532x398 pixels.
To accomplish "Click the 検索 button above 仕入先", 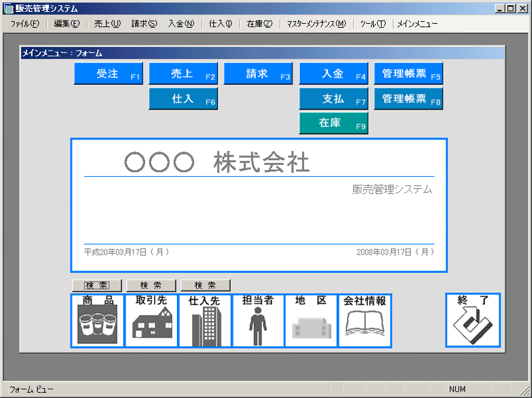I will click(x=205, y=285).
